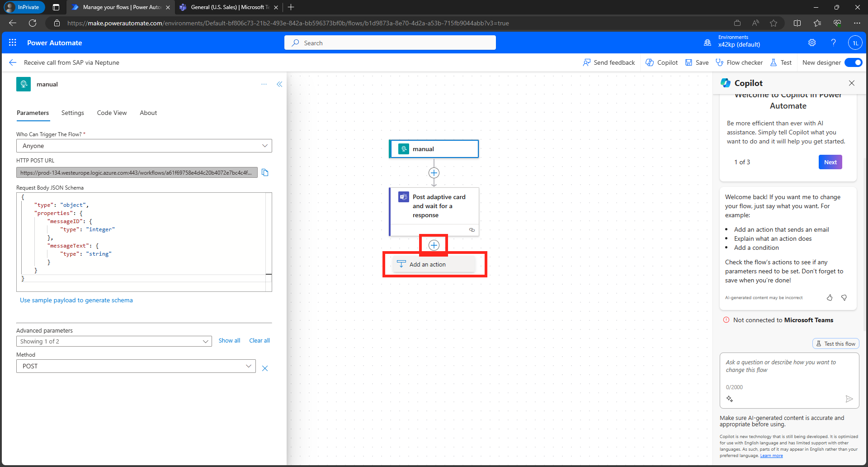Open the Environments picker icon
Image resolution: width=868 pixels, height=467 pixels.
pyautogui.click(x=708, y=43)
